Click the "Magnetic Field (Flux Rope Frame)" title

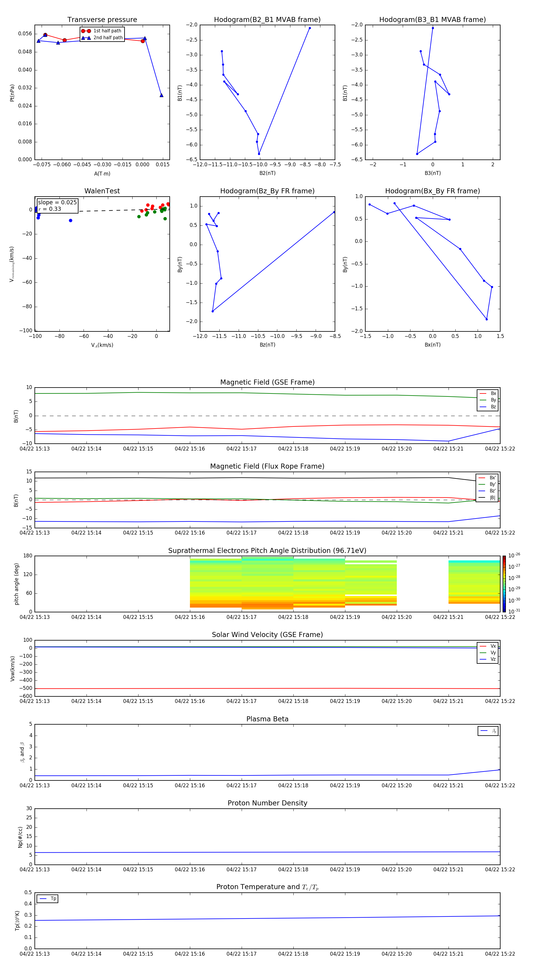tap(267, 467)
